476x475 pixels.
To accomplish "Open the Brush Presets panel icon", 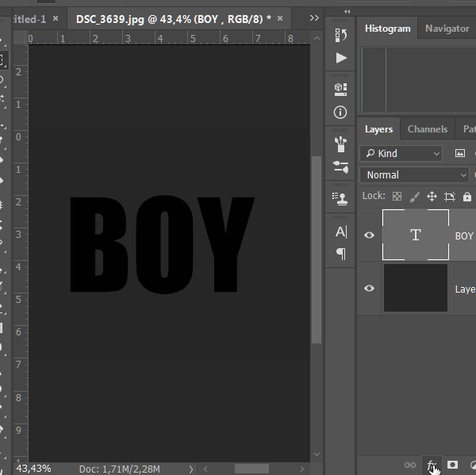I will (x=340, y=144).
